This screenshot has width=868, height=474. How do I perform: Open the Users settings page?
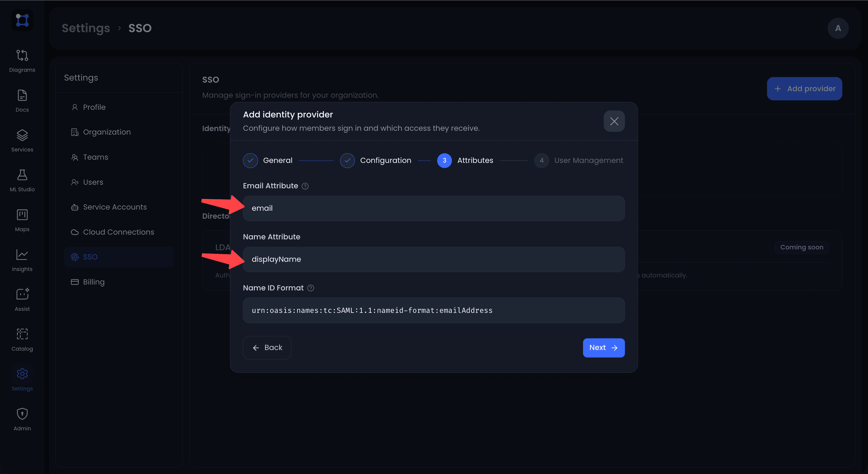(119, 182)
